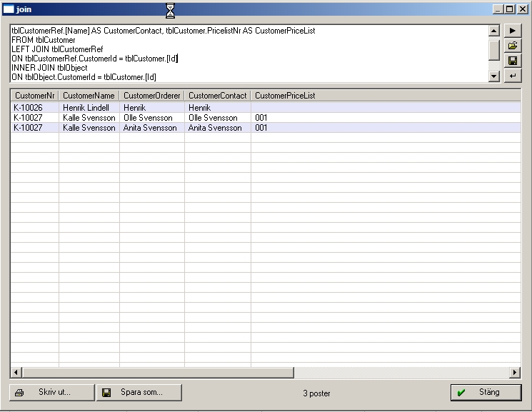The width and height of the screenshot is (532, 412).
Task: Click Henrik in CustomerOrderer column
Action: [151, 108]
